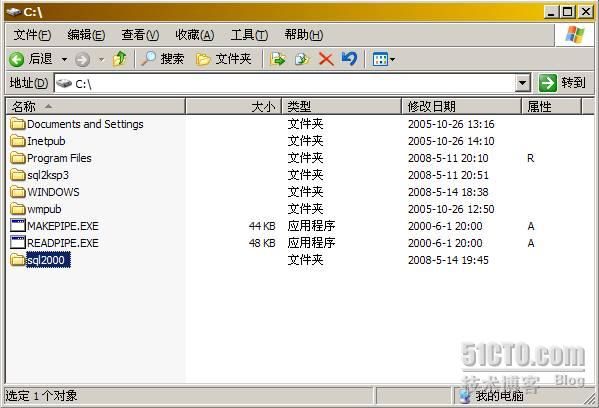Click the Go (转到) button
Viewport: 599px width, 408px height.
pyautogui.click(x=562, y=83)
